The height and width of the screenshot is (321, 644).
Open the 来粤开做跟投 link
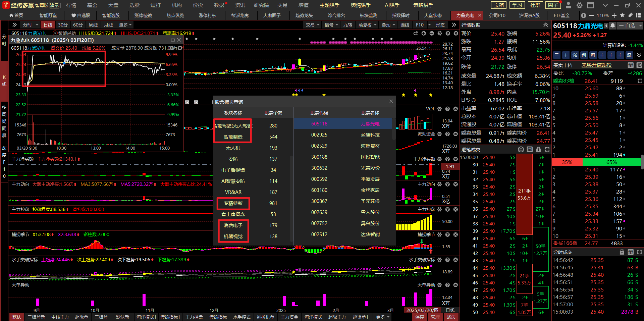pyautogui.click(x=596, y=65)
